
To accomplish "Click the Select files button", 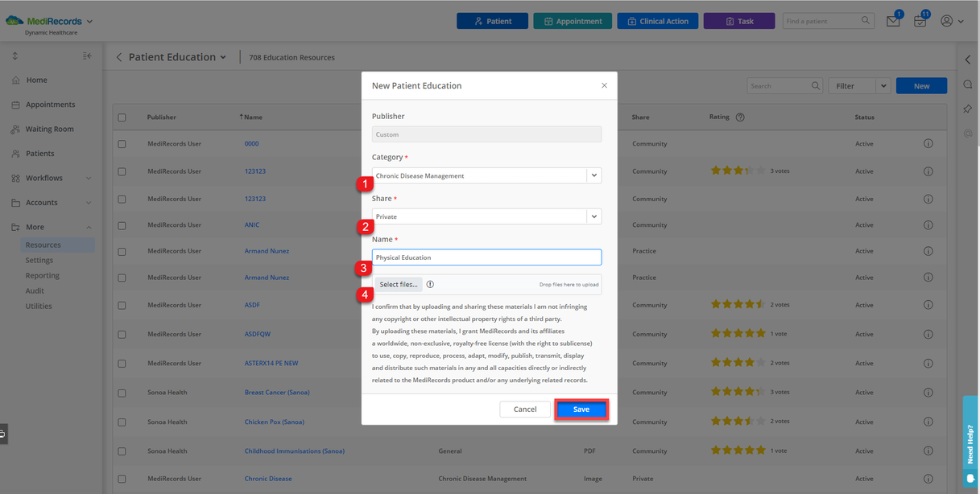I will pos(399,284).
